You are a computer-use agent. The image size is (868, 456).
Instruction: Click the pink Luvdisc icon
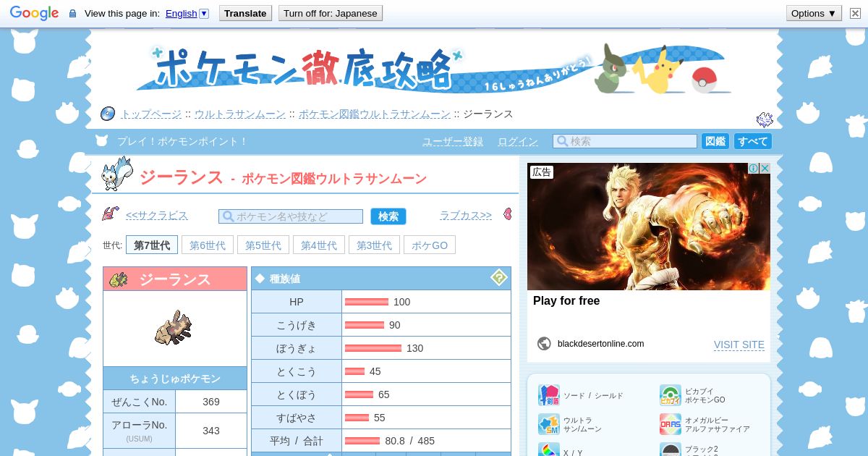(x=507, y=214)
